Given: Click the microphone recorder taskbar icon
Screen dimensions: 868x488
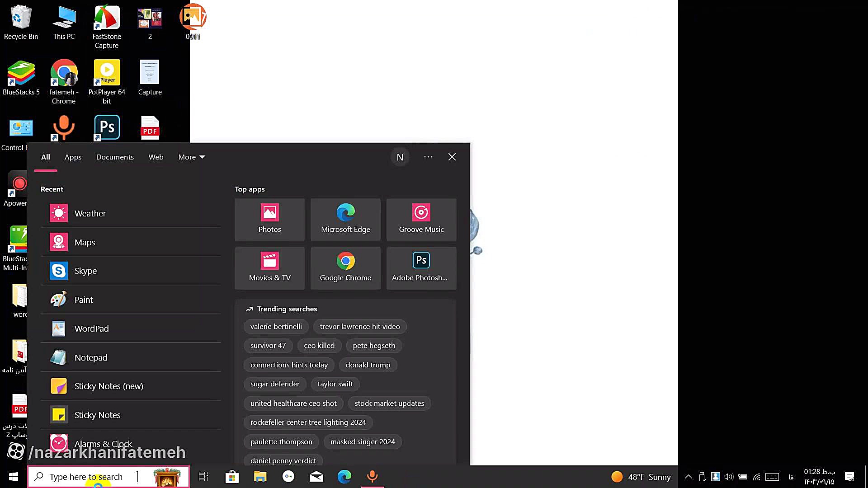Looking at the screenshot, I should [x=373, y=476].
